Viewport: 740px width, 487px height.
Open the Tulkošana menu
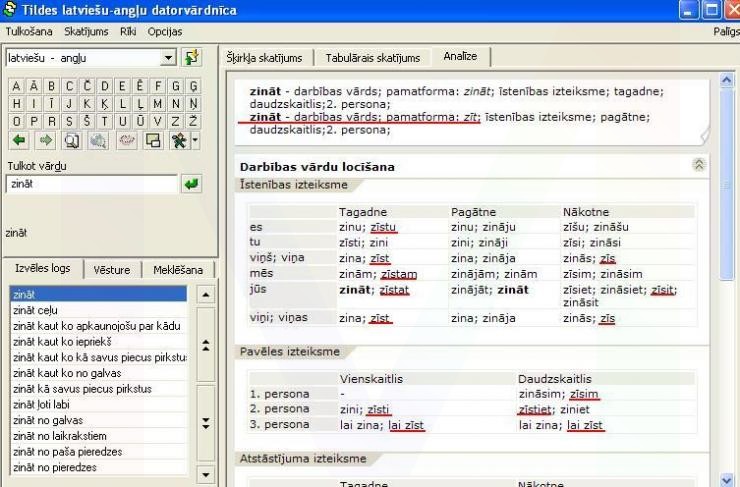pyautogui.click(x=29, y=32)
